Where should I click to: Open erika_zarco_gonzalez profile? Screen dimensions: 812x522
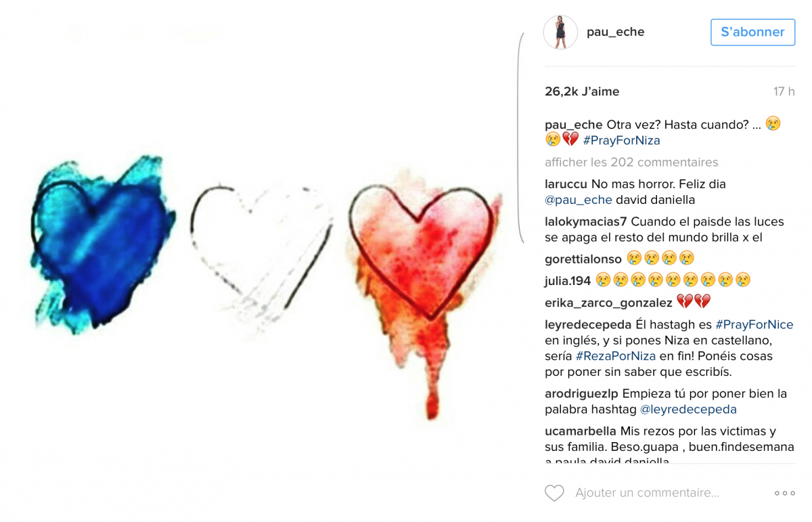[608, 303]
